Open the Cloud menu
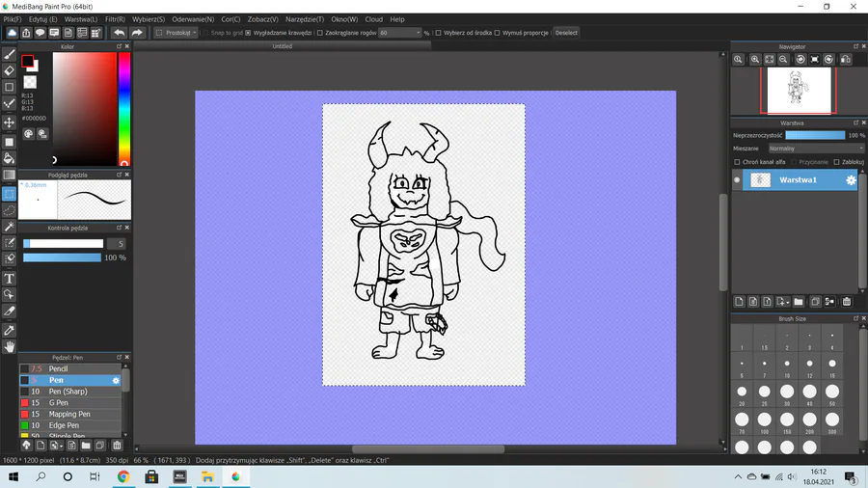Viewport: 868px width, 488px height. pos(373,19)
